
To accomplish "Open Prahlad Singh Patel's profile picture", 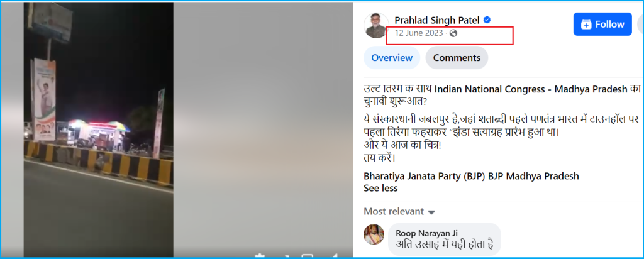I will pyautogui.click(x=376, y=25).
